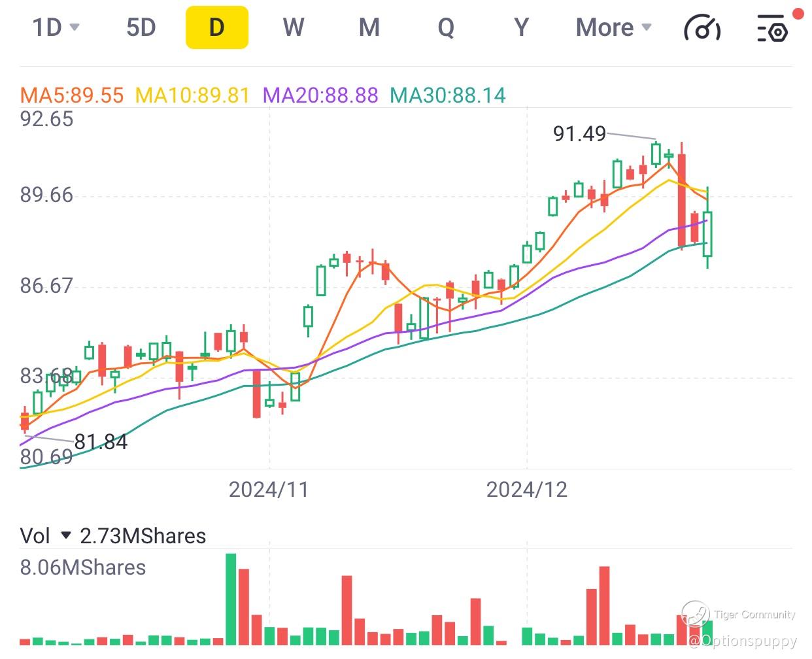The height and width of the screenshot is (659, 812).
Task: Select the latest green candlestick
Action: click(x=707, y=234)
